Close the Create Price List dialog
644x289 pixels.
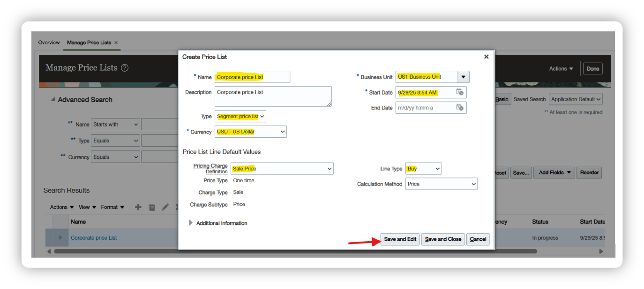point(486,57)
